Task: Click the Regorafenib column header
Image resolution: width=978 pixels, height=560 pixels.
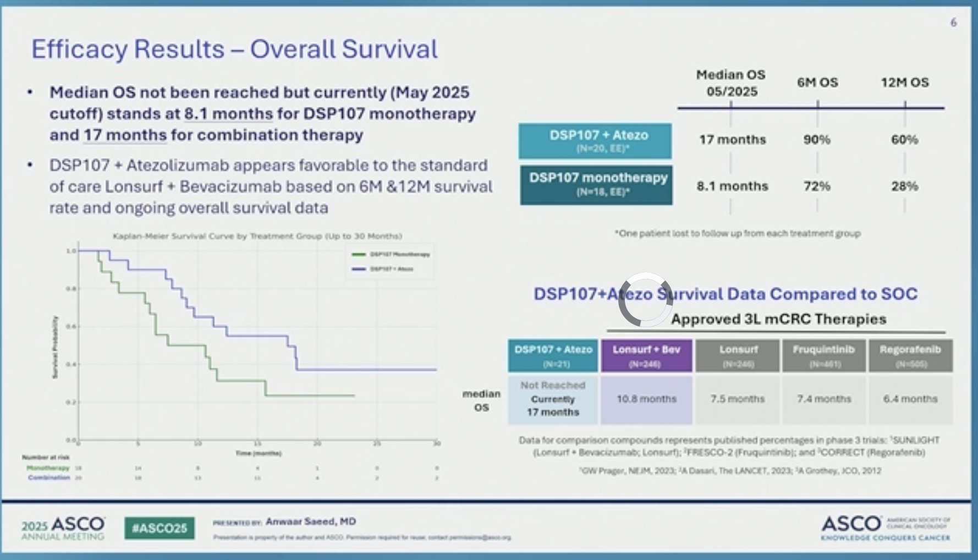Action: click(x=910, y=356)
